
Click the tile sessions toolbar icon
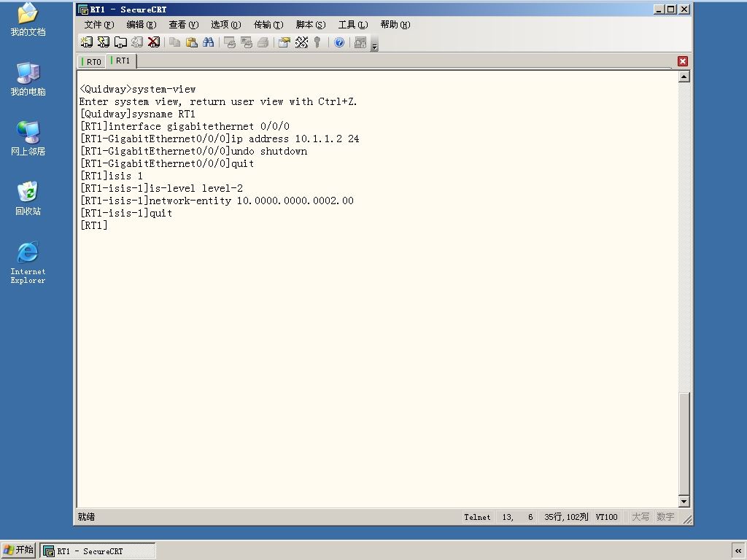(x=360, y=42)
